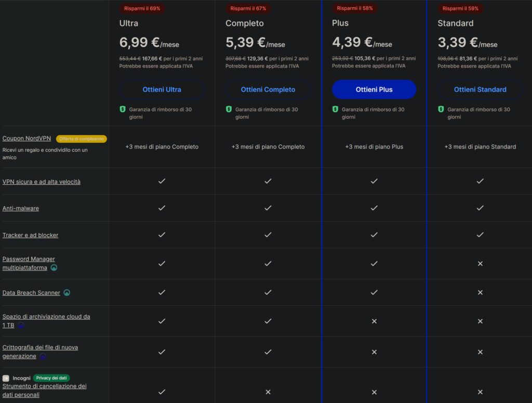The image size is (532, 403).
Task: Click the Standard cross mark for Data Breach Scanner
Action: [480, 292]
